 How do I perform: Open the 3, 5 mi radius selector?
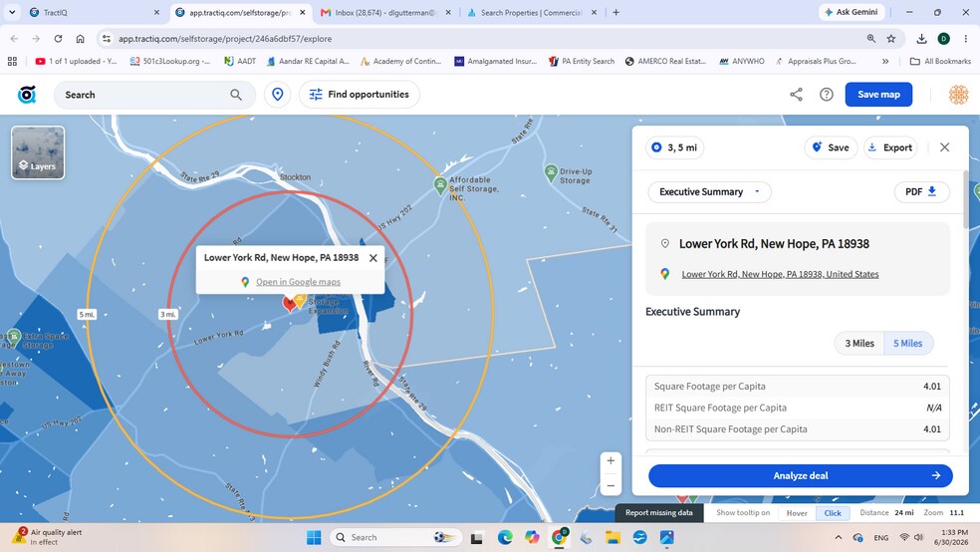pos(675,147)
